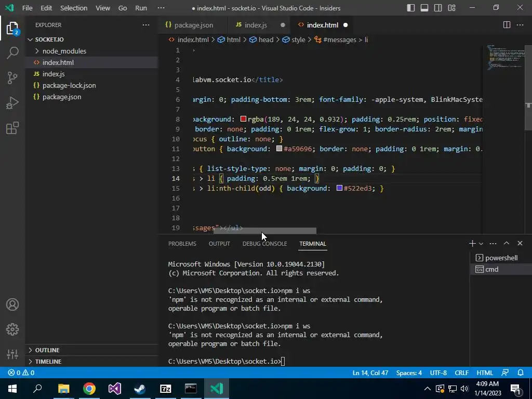Open editor More Actions ellipsis
The height and width of the screenshot is (399, 532).
(x=520, y=25)
